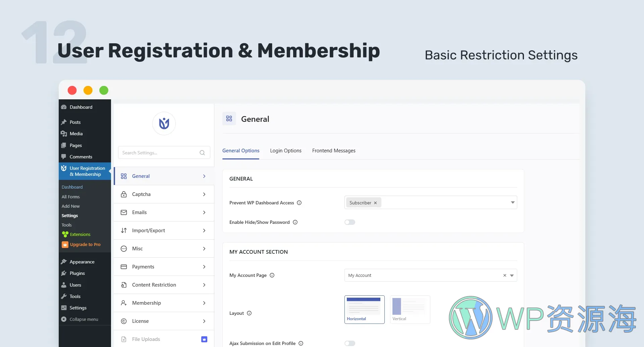
Task: Click the User Registration plugin sidebar icon
Action: point(64,168)
